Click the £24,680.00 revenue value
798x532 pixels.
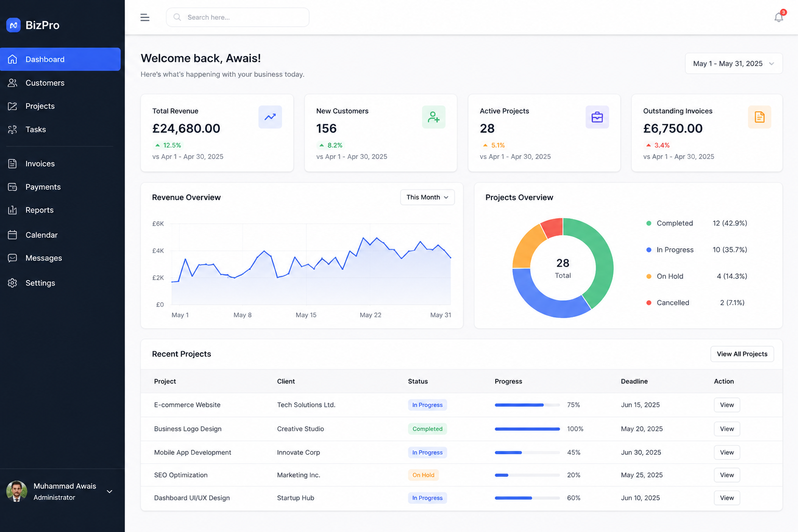(186, 128)
